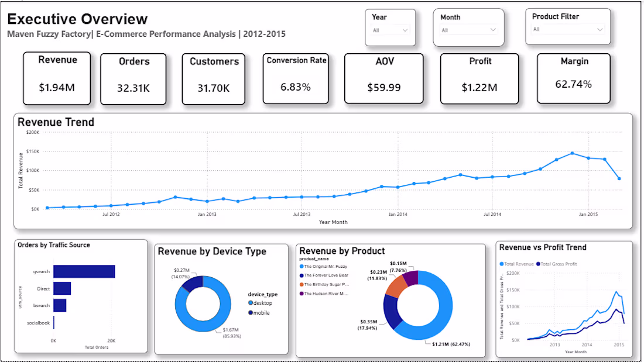This screenshot has width=644, height=362.
Task: Click The Hudson River Mi... legend item
Action: click(x=324, y=294)
